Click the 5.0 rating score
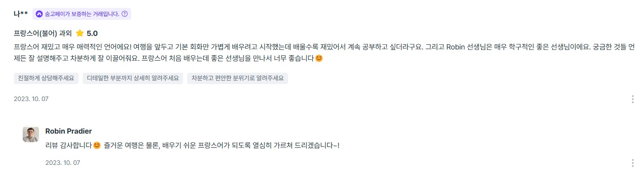Image resolution: width=644 pixels, height=178 pixels. coord(92,33)
